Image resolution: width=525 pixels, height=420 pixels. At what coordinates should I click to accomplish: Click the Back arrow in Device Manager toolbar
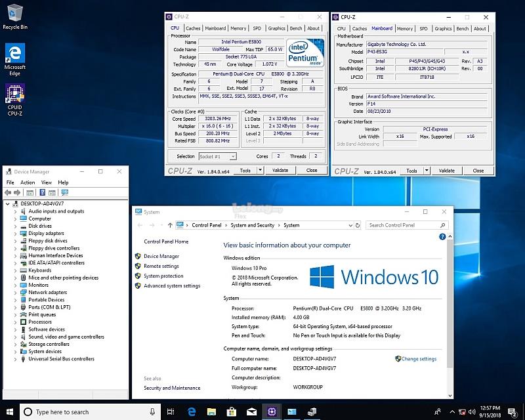tap(8, 192)
